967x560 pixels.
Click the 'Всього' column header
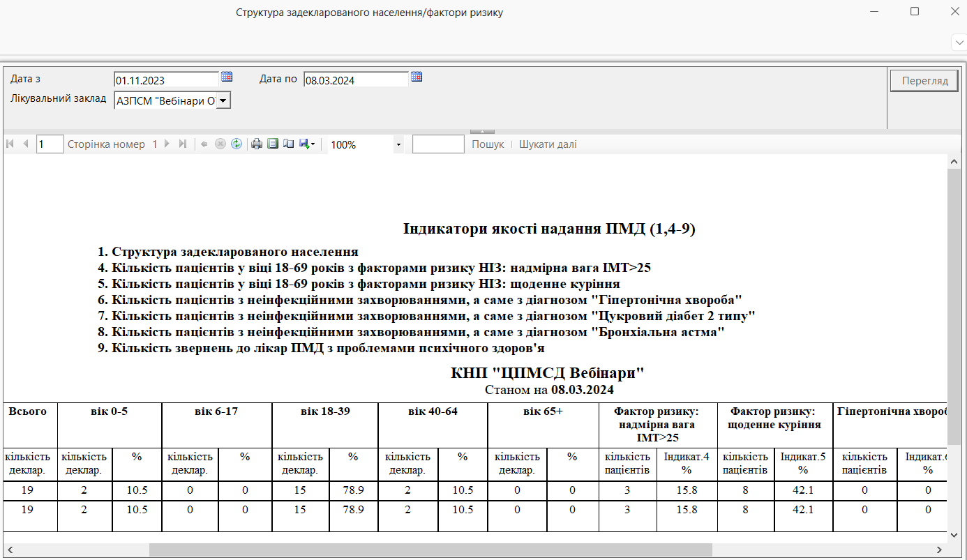pyautogui.click(x=28, y=411)
